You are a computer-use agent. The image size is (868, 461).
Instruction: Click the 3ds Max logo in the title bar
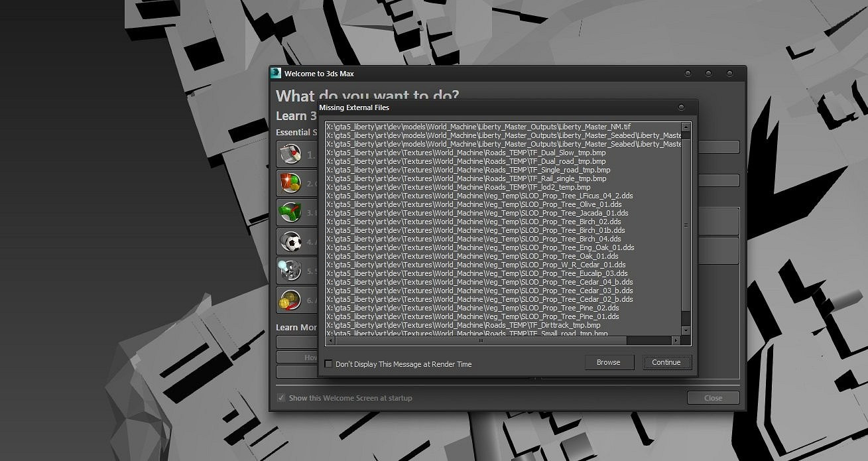[277, 74]
